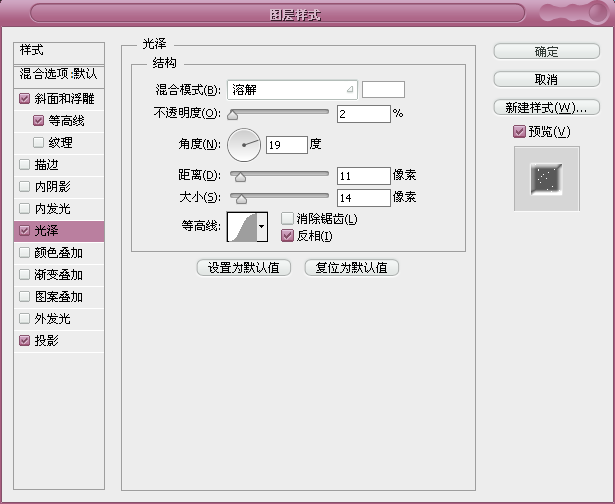Image resolution: width=615 pixels, height=504 pixels.
Task: Enable the 渐变叠加 checkbox
Action: pos(24,274)
